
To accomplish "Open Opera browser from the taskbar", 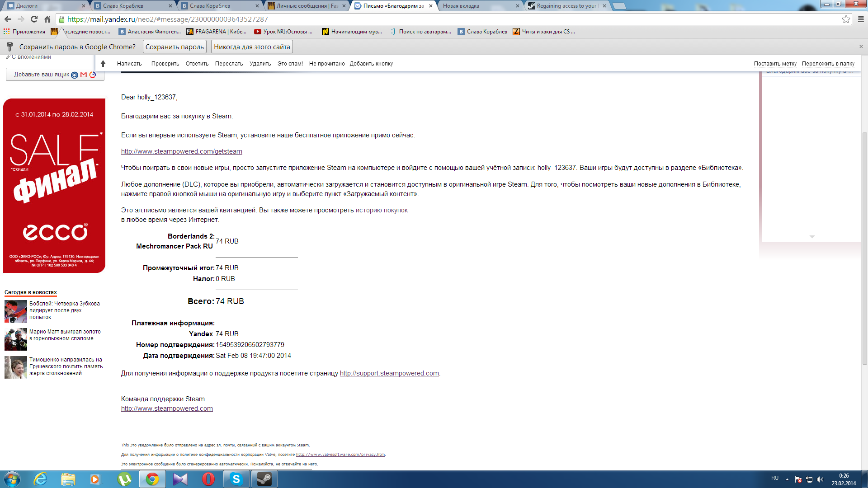I will 208,479.
